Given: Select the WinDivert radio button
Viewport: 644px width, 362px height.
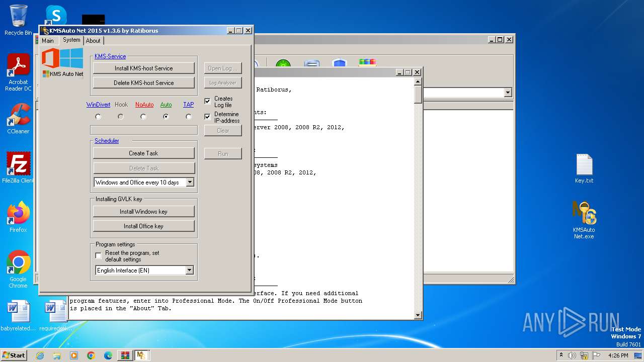Looking at the screenshot, I should click(x=98, y=117).
